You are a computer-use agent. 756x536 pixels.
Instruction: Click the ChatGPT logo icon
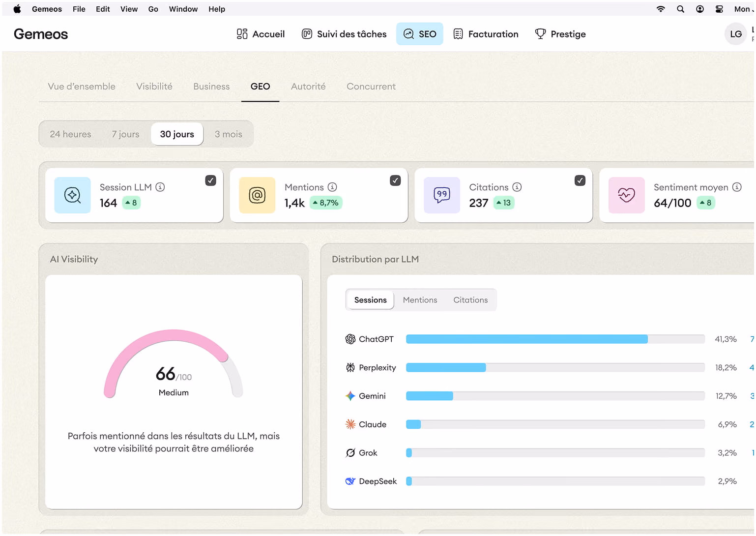(x=350, y=339)
